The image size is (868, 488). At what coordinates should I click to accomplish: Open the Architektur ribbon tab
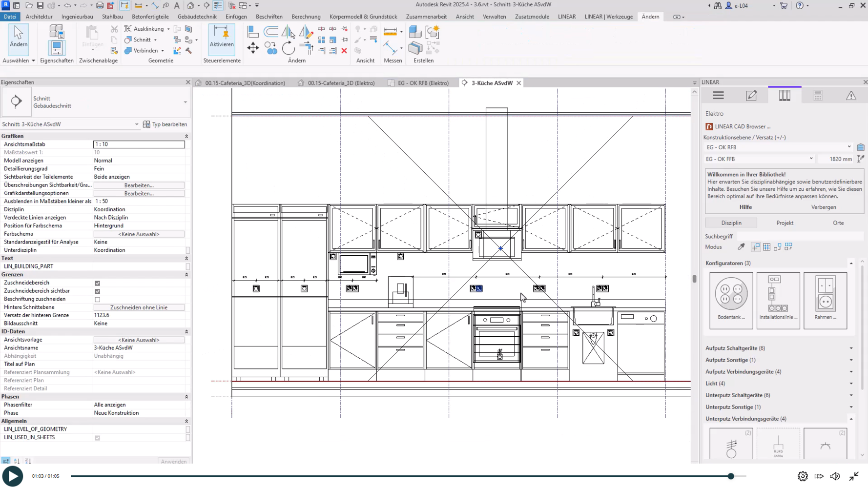coord(39,17)
